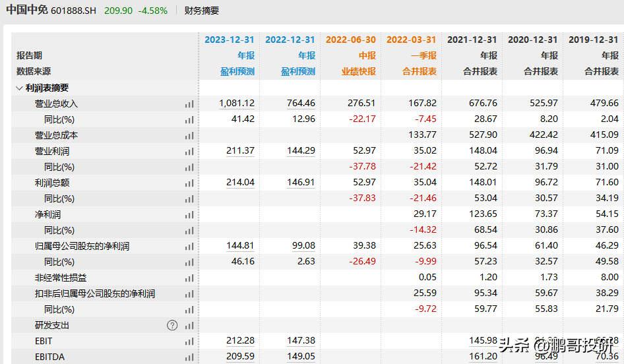
Task: Click forecast 利润总额 value 146.91
Action: [301, 183]
